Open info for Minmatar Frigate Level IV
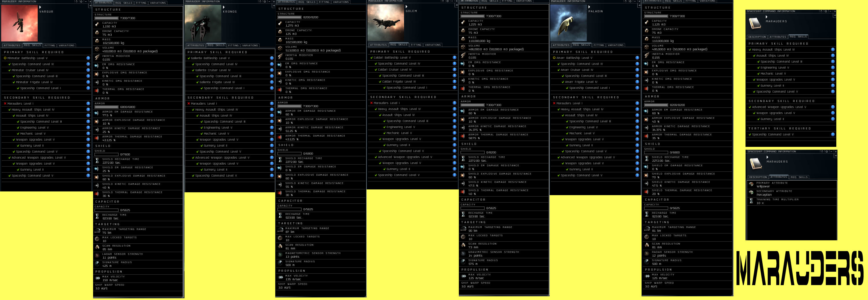 coord(88,82)
